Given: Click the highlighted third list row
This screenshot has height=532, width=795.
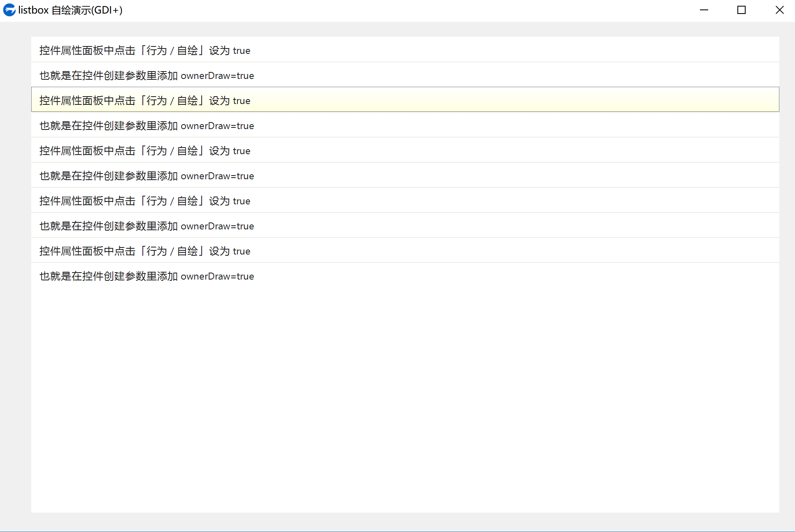Looking at the screenshot, I should (405, 99).
